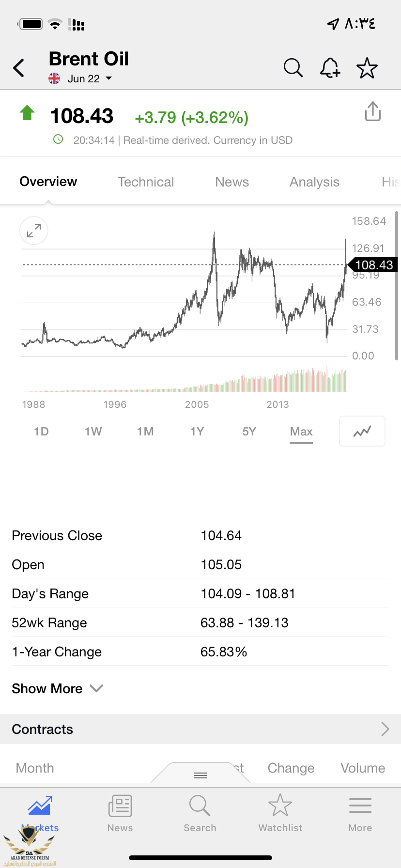
Task: Expand Show More details
Action: pyautogui.click(x=57, y=688)
